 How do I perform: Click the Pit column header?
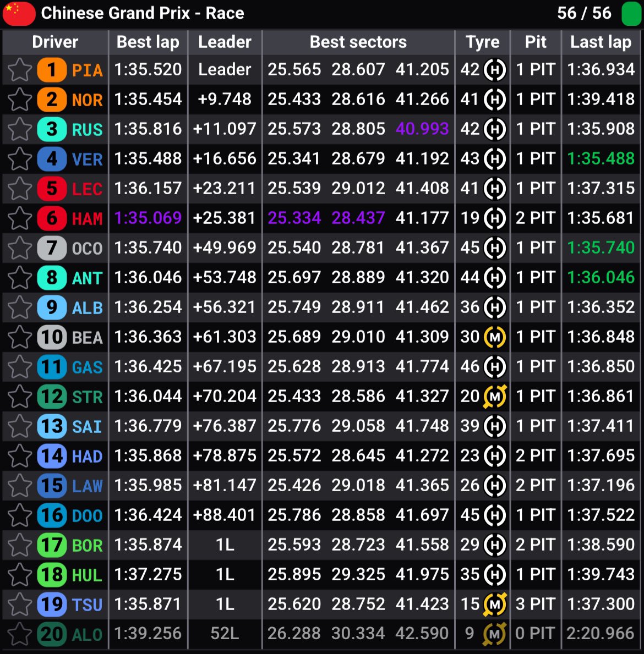(536, 42)
